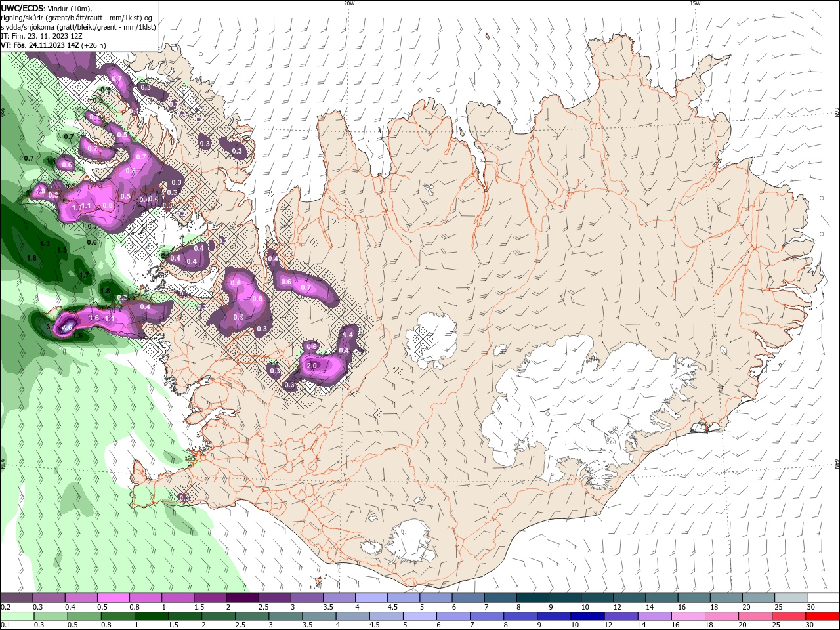Click the light lavender 4–4.5 swatch, upper legend row
The image size is (840, 630).
click(x=371, y=598)
